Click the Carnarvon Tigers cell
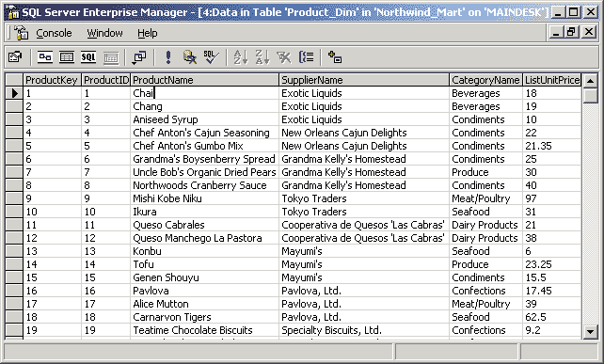Image resolution: width=604 pixels, height=364 pixels. click(204, 317)
